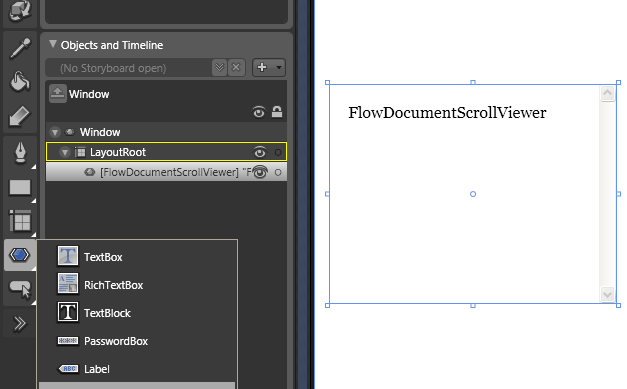This screenshot has height=389, width=627.
Task: Create new storyboard with plus button
Action: [x=262, y=67]
